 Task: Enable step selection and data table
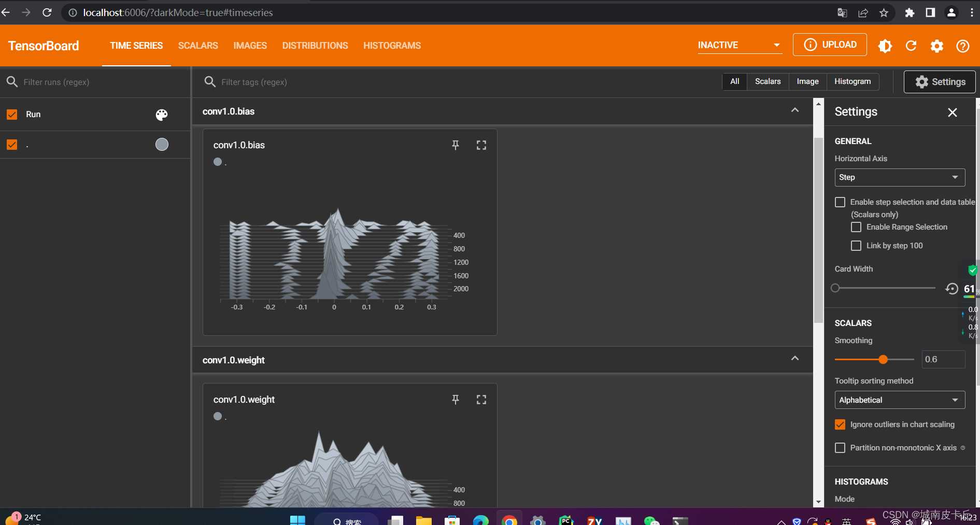pos(840,202)
